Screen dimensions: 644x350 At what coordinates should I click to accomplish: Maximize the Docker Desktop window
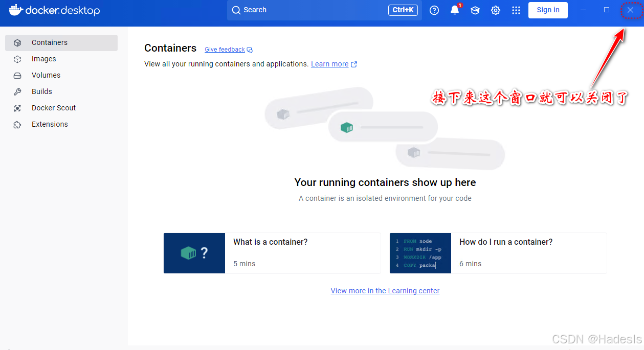pyautogui.click(x=607, y=10)
